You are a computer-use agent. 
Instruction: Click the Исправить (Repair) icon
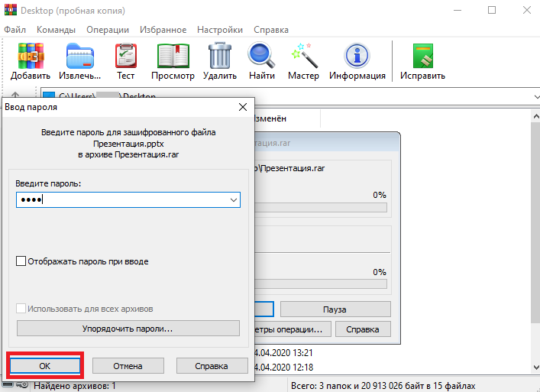pyautogui.click(x=423, y=56)
